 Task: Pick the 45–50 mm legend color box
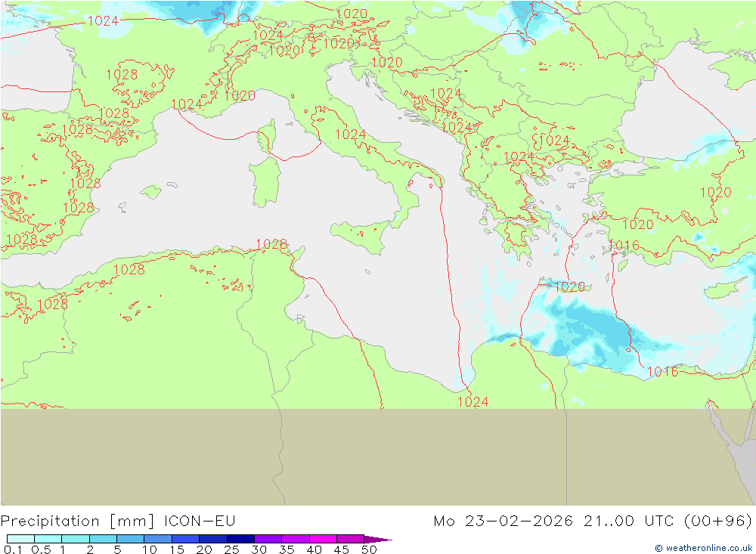tap(350, 539)
